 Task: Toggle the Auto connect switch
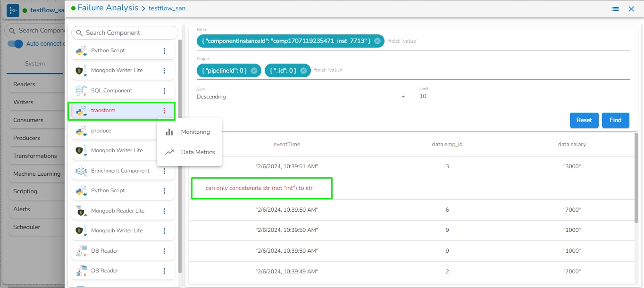click(16, 44)
